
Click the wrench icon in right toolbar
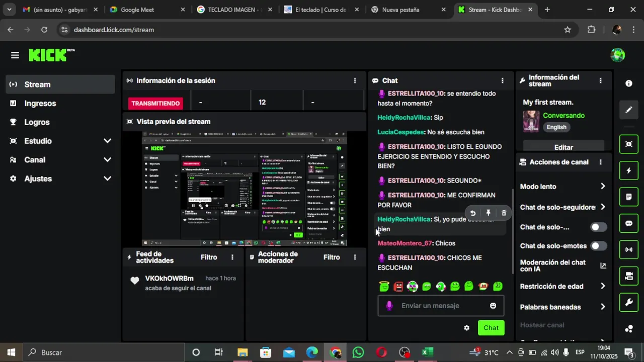pos(629,303)
